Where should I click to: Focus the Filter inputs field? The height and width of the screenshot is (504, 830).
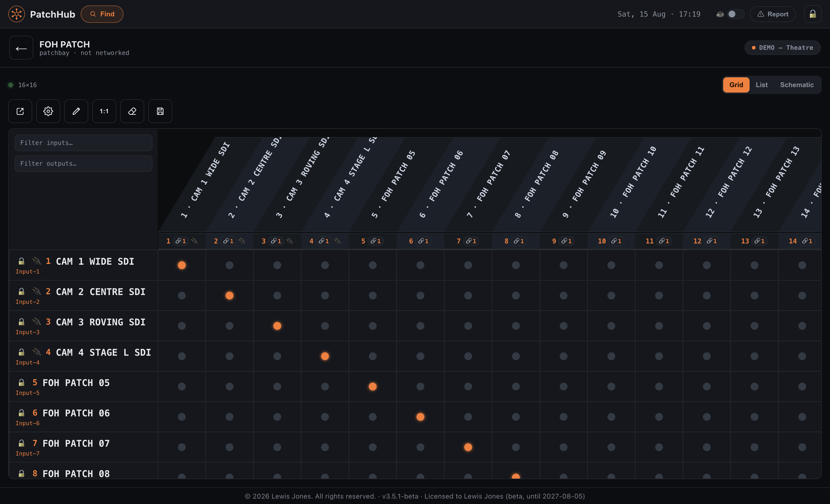(84, 143)
